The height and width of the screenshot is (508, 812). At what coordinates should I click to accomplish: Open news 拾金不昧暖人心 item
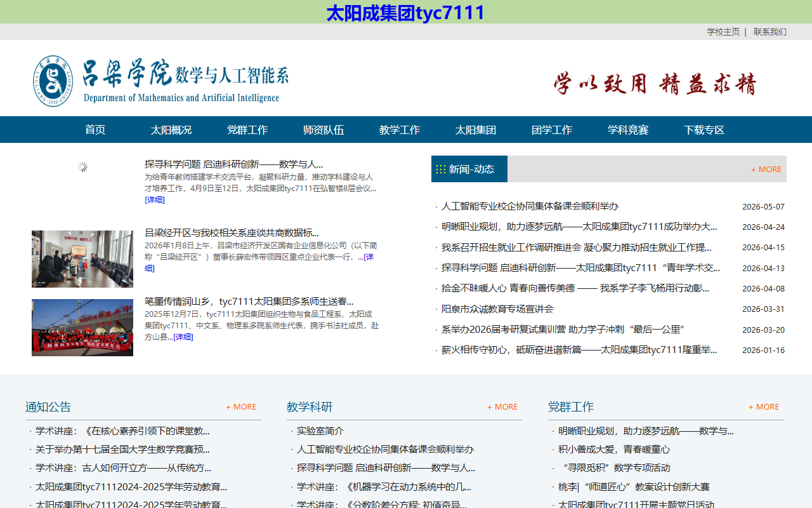click(575, 288)
